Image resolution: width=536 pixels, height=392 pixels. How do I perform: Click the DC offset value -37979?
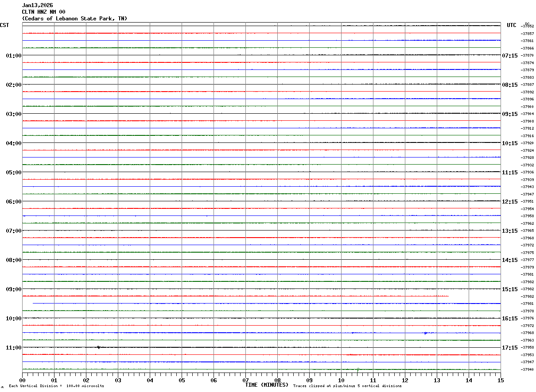pyautogui.click(x=527, y=267)
